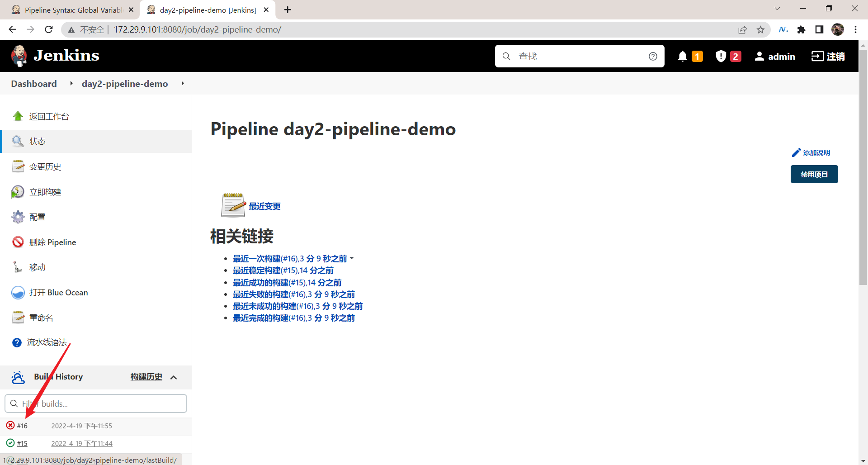Expand the day2-pipeline-demo breadcrumb arrow
Image resolution: width=868 pixels, height=465 pixels.
(x=183, y=83)
